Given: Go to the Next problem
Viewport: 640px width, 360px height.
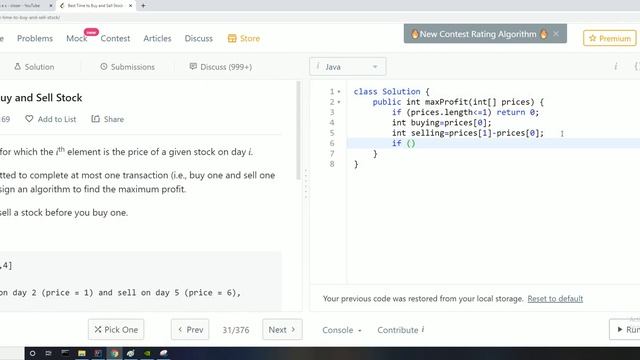Looking at the screenshot, I should [282, 329].
